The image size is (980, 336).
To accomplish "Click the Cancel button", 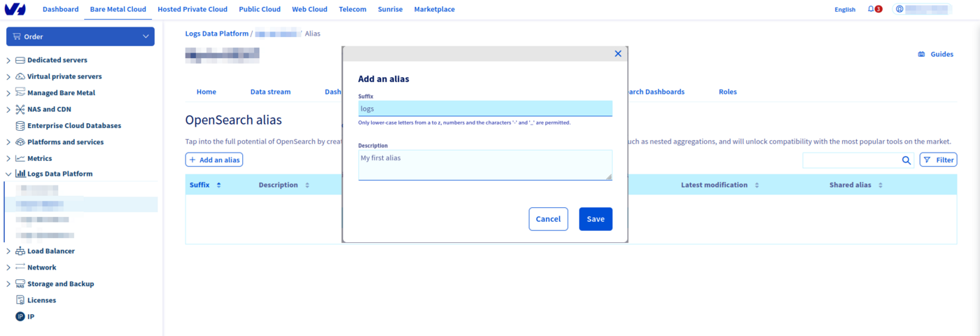I will pyautogui.click(x=547, y=219).
